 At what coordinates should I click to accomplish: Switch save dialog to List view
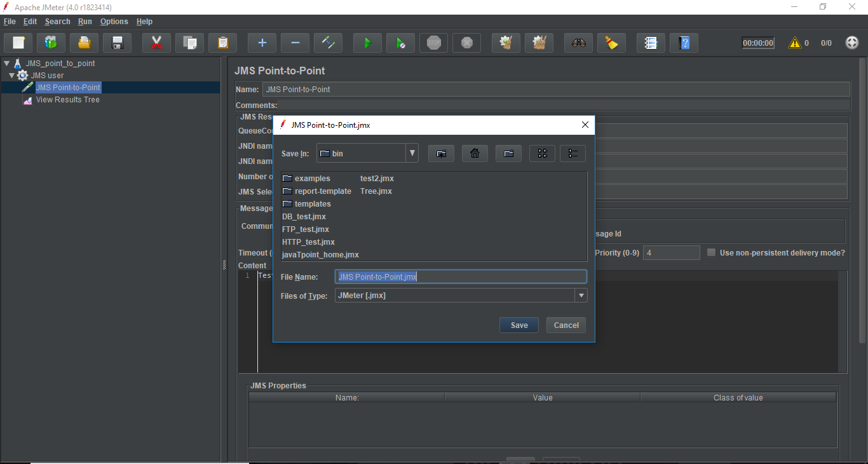pyautogui.click(x=542, y=153)
